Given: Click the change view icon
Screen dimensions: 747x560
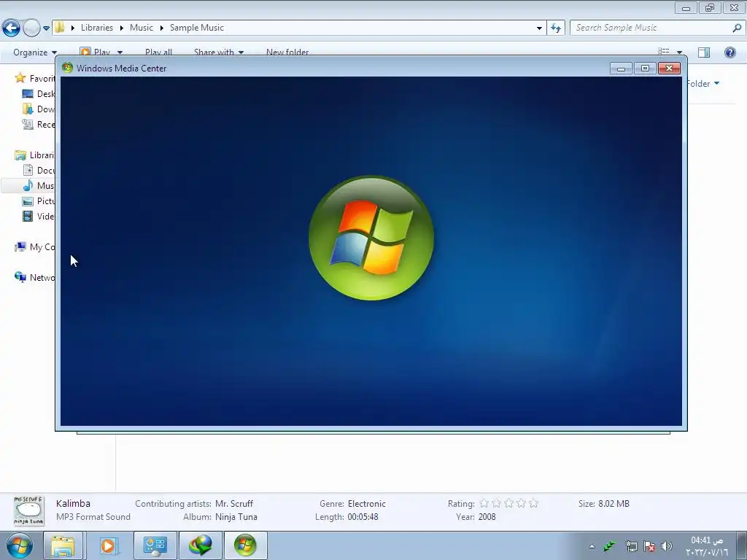Looking at the screenshot, I should pos(664,52).
